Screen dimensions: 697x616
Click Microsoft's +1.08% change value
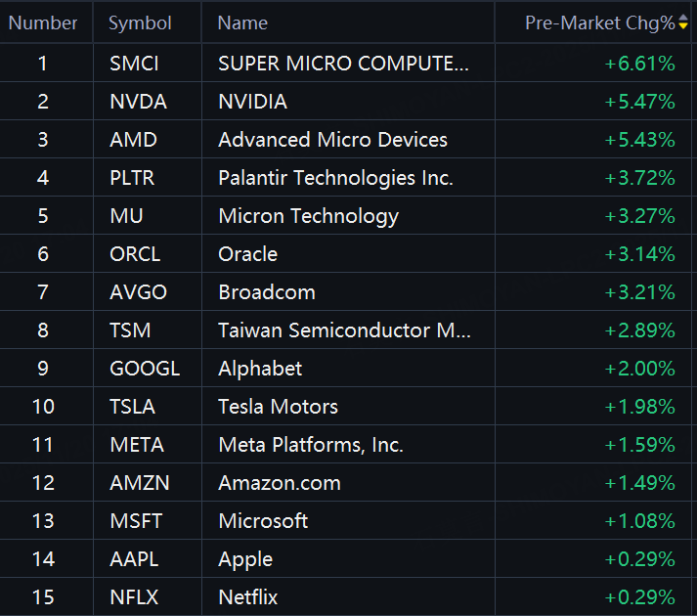[639, 521]
